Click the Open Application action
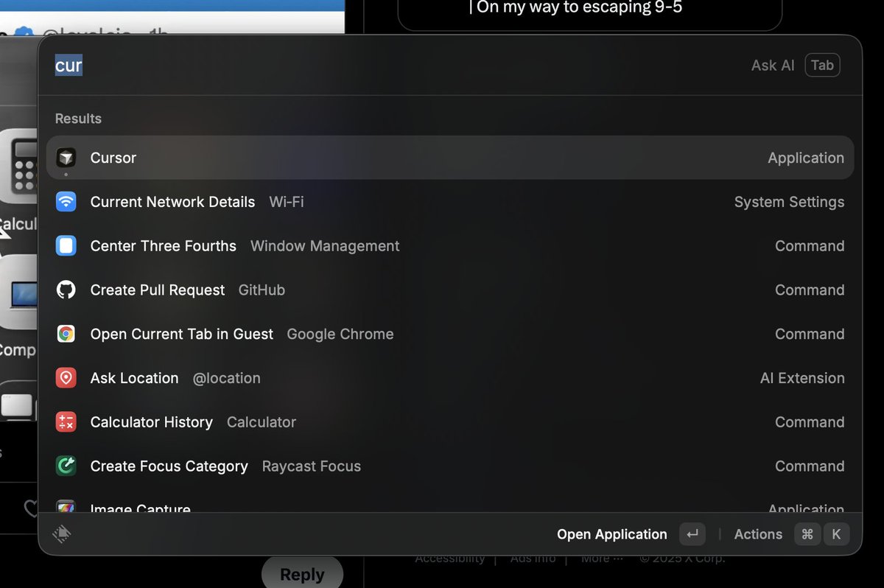 click(611, 534)
